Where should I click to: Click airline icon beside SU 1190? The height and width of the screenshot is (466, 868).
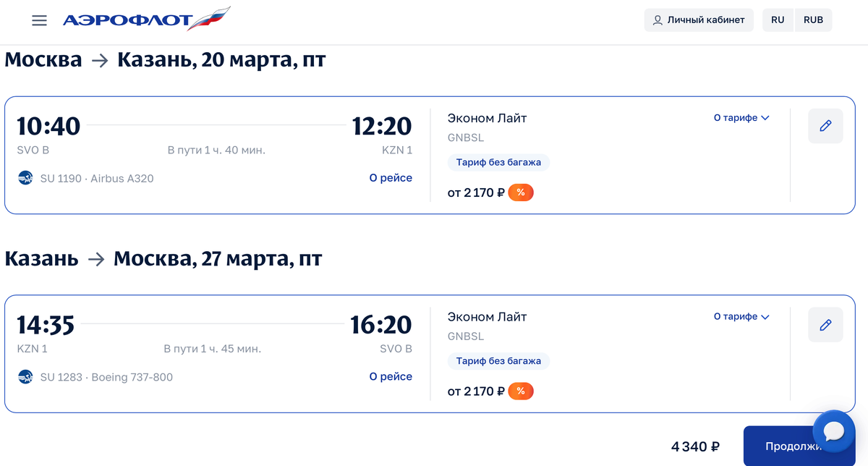25,178
